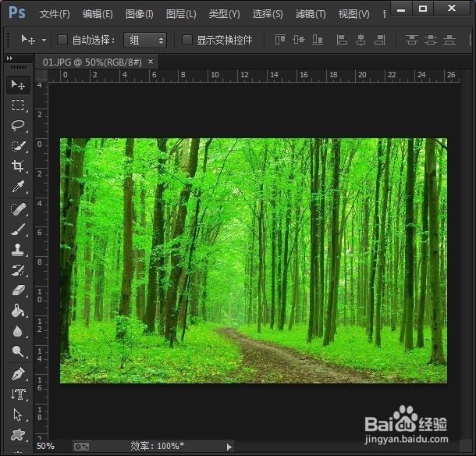Click the forest image on canvas
The height and width of the screenshot is (456, 476).
coord(254,261)
